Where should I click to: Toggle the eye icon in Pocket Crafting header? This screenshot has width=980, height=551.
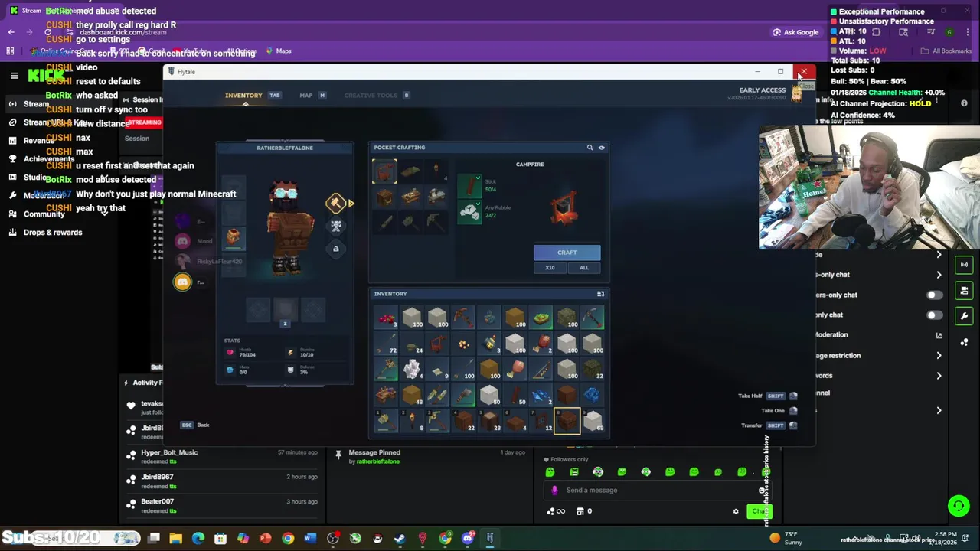[601, 148]
